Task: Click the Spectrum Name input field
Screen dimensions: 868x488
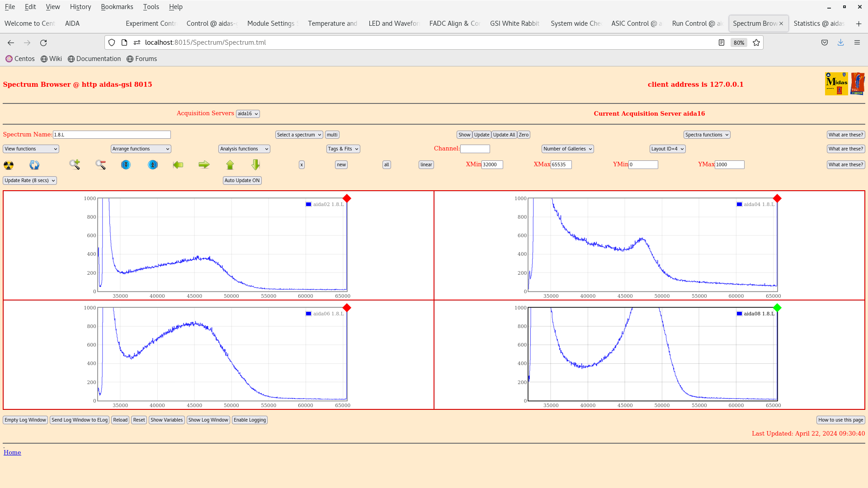Action: pyautogui.click(x=112, y=135)
